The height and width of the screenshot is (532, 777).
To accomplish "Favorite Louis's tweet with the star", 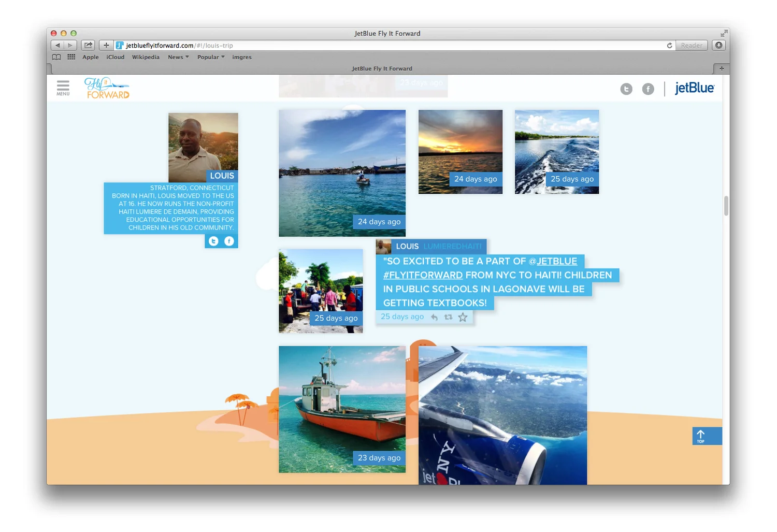I will [x=463, y=317].
